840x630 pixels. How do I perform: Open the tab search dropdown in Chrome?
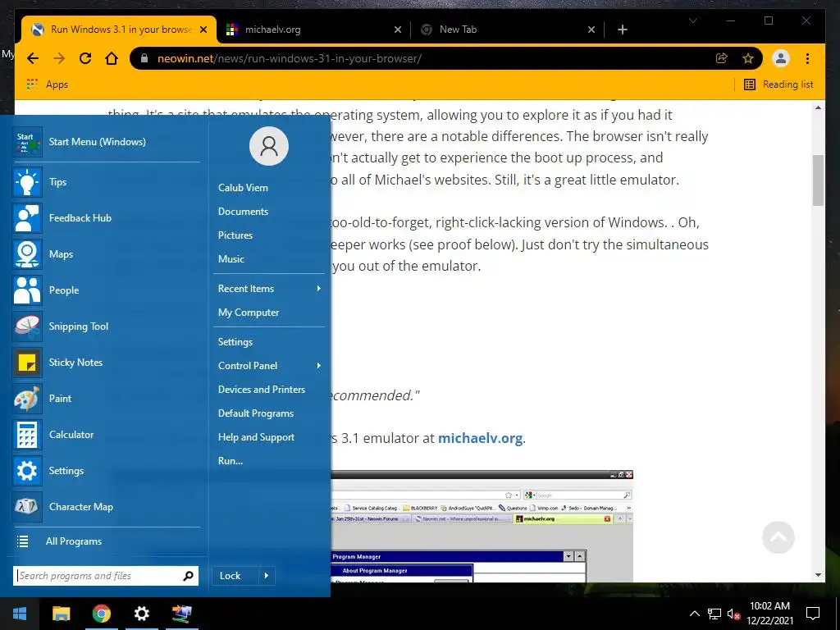click(692, 21)
